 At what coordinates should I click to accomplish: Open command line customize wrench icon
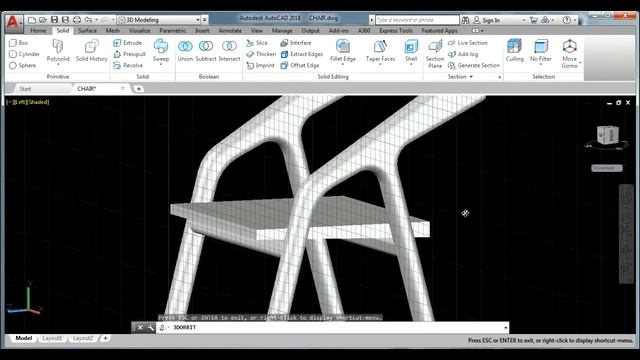(x=151, y=327)
